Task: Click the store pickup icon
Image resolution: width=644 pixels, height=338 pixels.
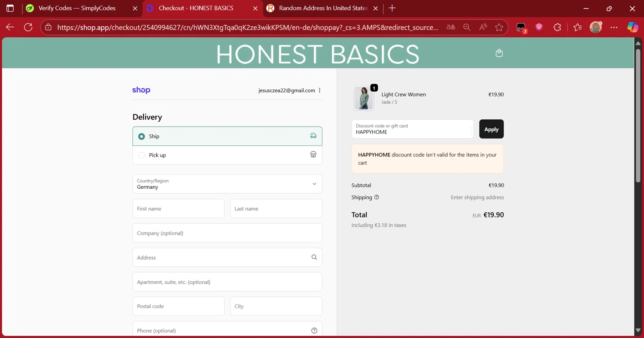Action: tap(313, 154)
